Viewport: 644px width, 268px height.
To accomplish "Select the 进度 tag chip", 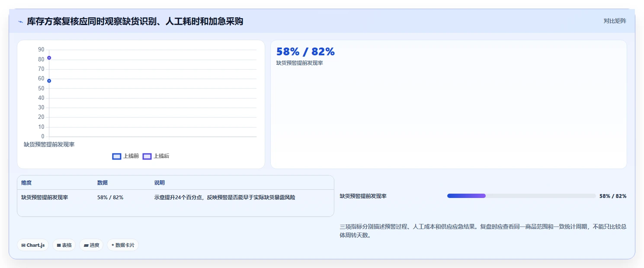I will pos(91,245).
